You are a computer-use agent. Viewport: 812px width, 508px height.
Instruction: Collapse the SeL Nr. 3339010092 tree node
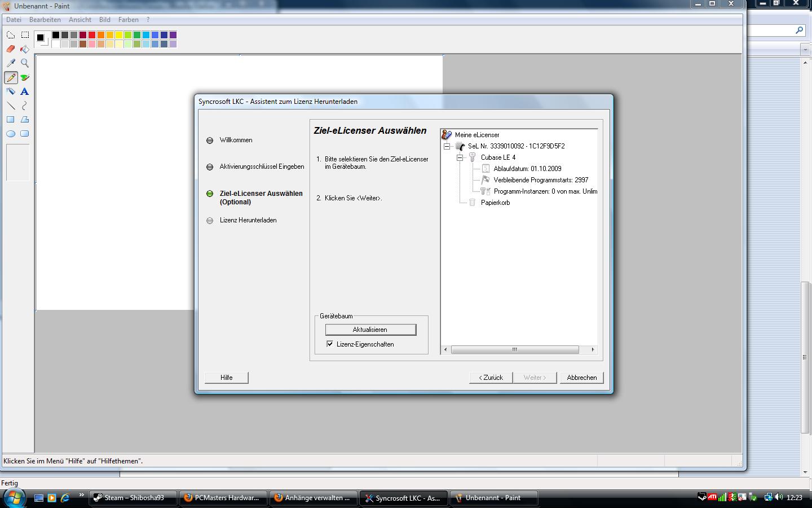(447, 146)
